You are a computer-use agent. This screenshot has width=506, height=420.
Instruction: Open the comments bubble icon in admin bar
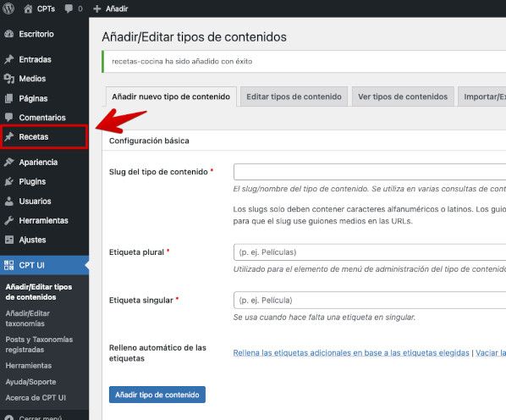pyautogui.click(x=69, y=8)
